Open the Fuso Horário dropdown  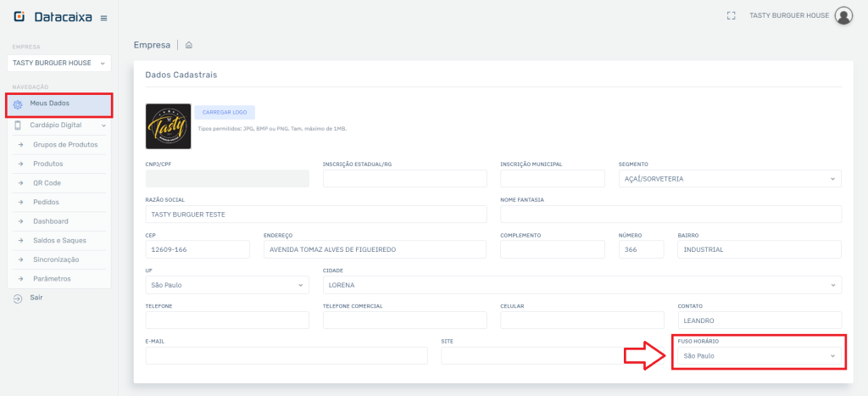point(759,355)
